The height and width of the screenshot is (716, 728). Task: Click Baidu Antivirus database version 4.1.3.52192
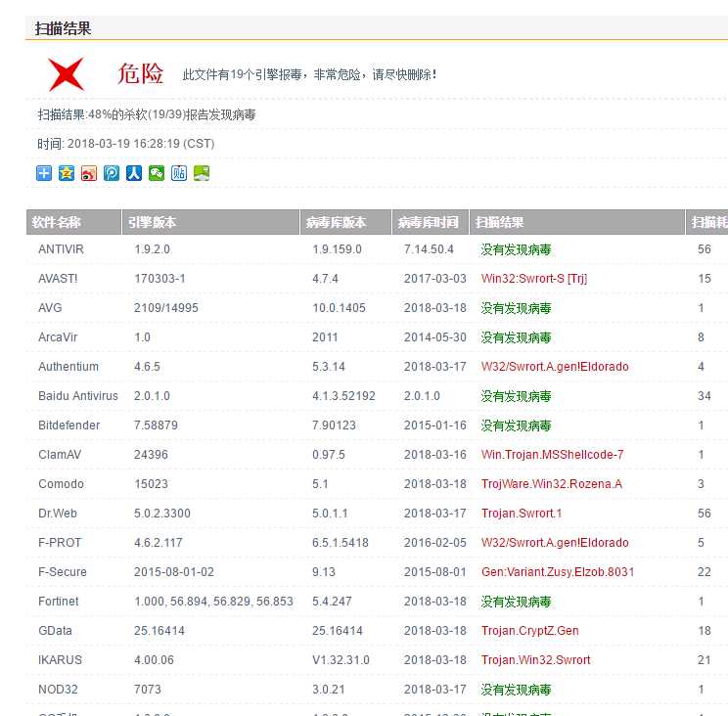(343, 396)
